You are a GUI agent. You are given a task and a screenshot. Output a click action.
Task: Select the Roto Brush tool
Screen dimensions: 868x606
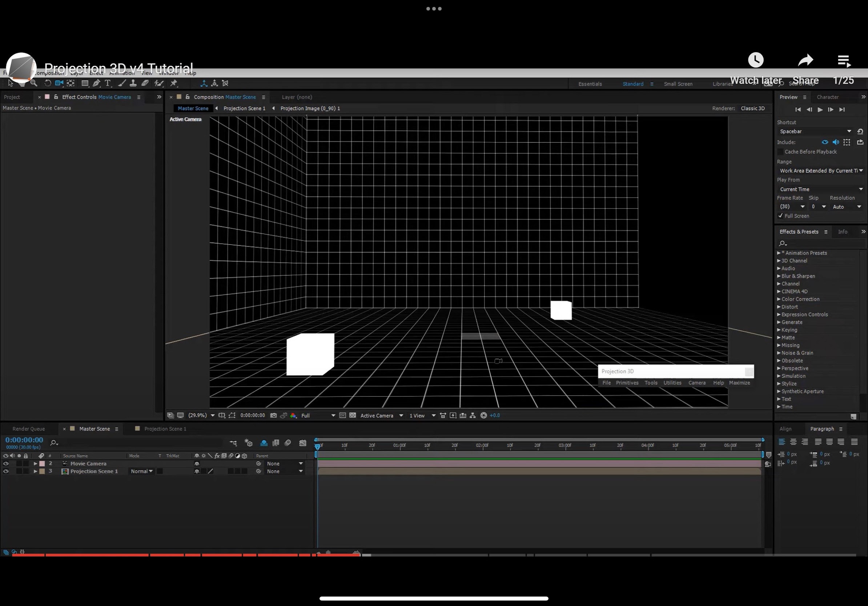(x=159, y=83)
